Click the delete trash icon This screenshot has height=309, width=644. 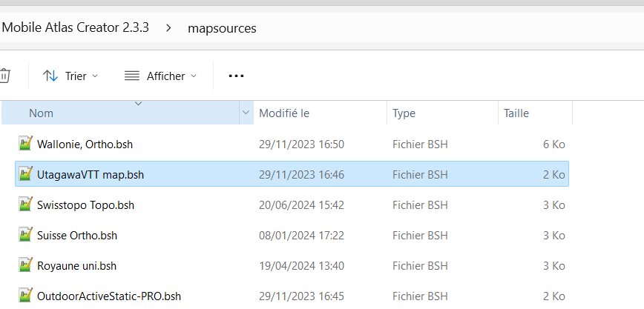click(4, 76)
